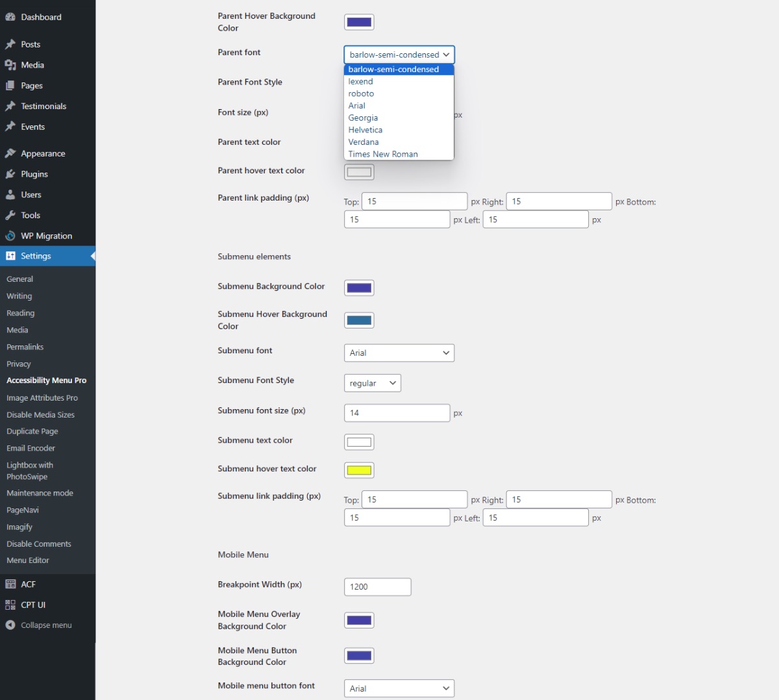Open Accessibility Menu Pro settings page
The image size is (779, 700).
coord(46,381)
